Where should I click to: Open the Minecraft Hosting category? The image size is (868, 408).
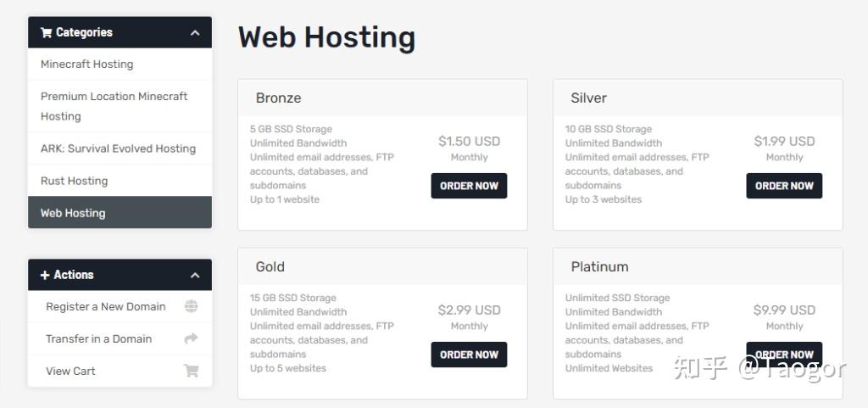pos(86,64)
